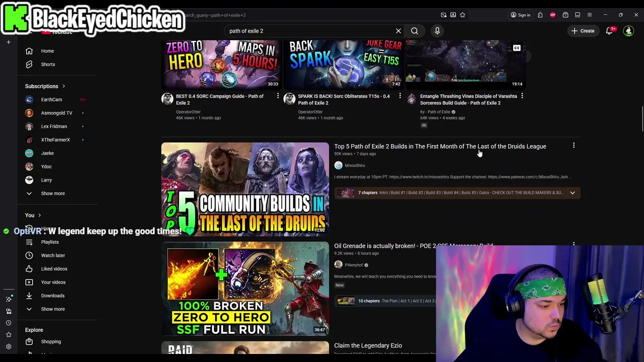The image size is (644, 362).
Task: Play the 19:14 Entangle video thumbnail
Action: click(465, 64)
